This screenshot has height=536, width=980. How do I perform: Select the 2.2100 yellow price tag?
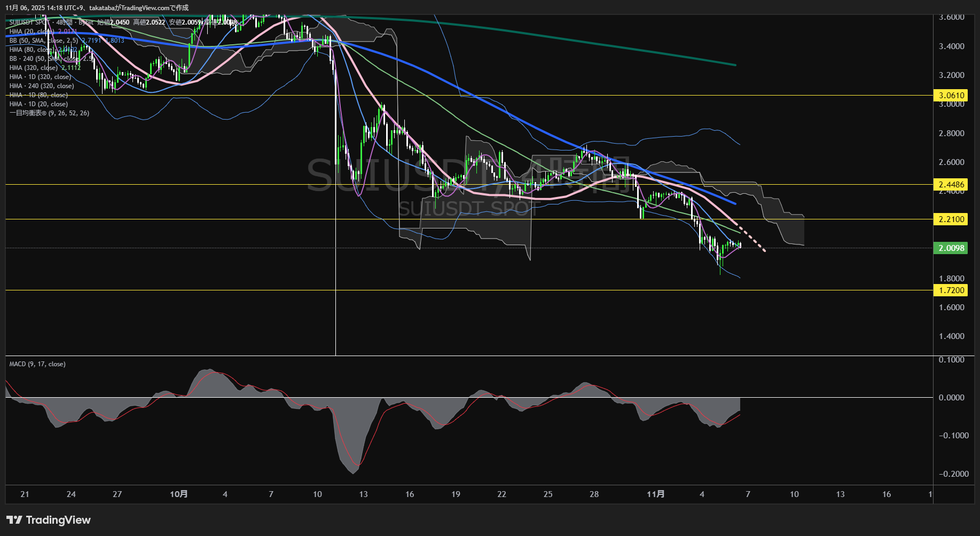pos(951,219)
